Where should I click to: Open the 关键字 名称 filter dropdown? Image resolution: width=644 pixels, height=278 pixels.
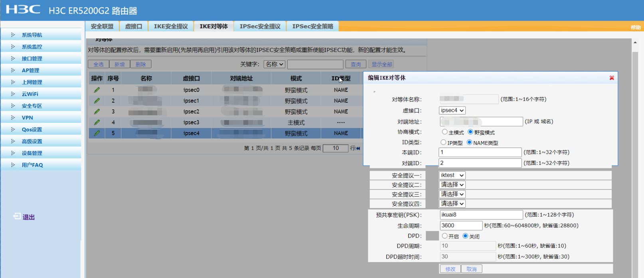coord(275,64)
